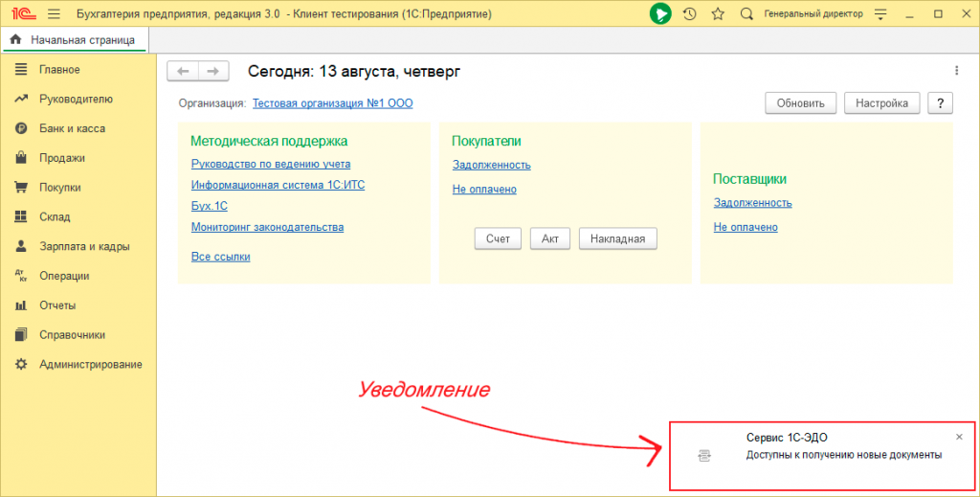
Task: Click notification text Доступны к получению новые документы
Action: (x=844, y=455)
